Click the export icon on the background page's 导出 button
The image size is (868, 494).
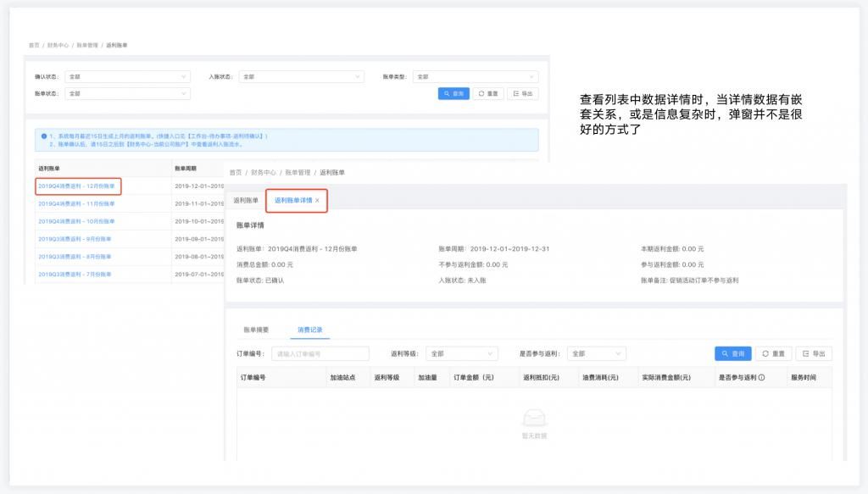tap(516, 93)
